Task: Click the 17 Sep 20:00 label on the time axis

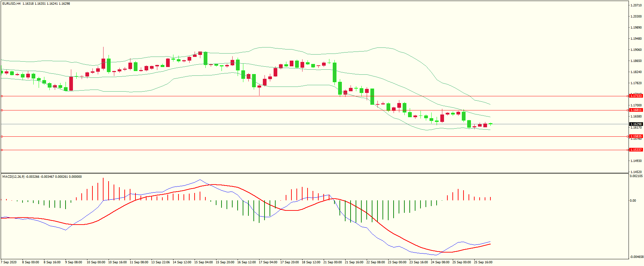Action: [x=289, y=262]
